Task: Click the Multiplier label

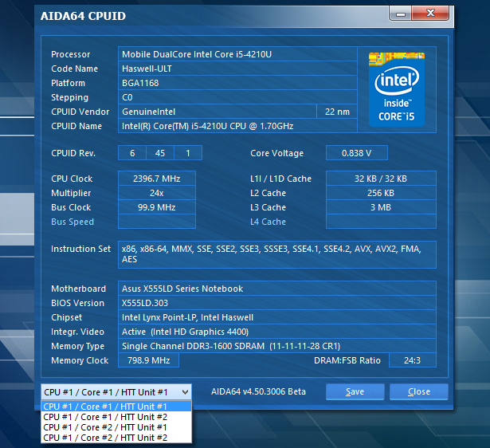Action: click(71, 193)
